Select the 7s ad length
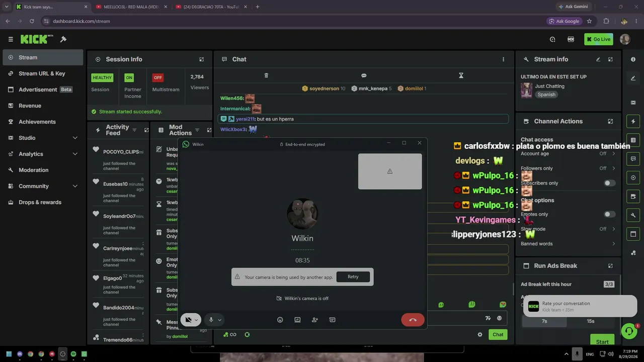 544,321
